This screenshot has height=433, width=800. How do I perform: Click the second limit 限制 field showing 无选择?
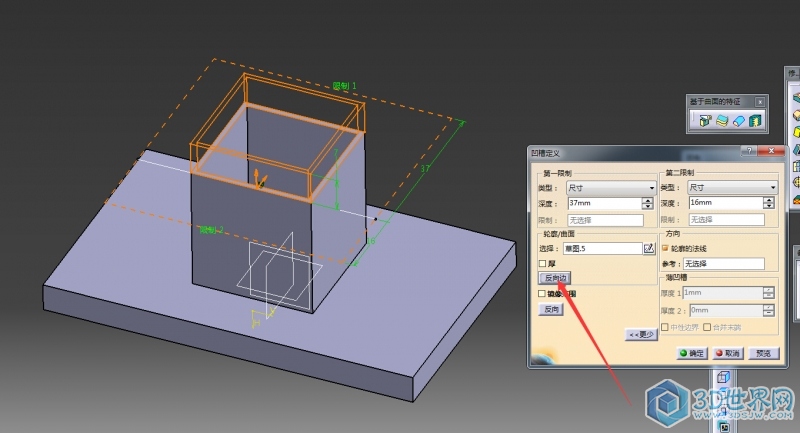click(x=727, y=220)
